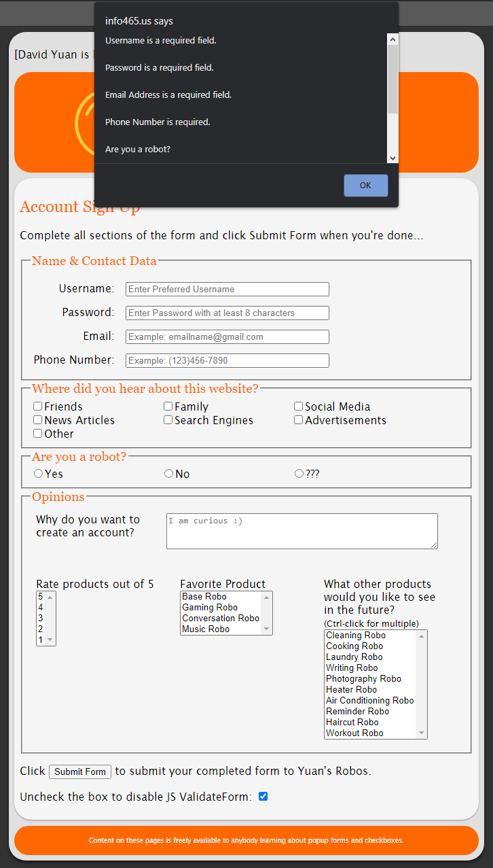Select Cooking Robo in future products
Screen dimensions: 493x868
tap(371, 646)
